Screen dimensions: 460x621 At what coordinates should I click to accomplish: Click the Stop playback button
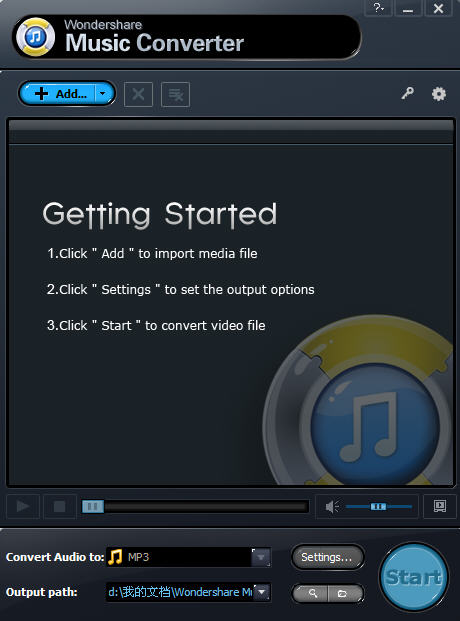point(59,506)
